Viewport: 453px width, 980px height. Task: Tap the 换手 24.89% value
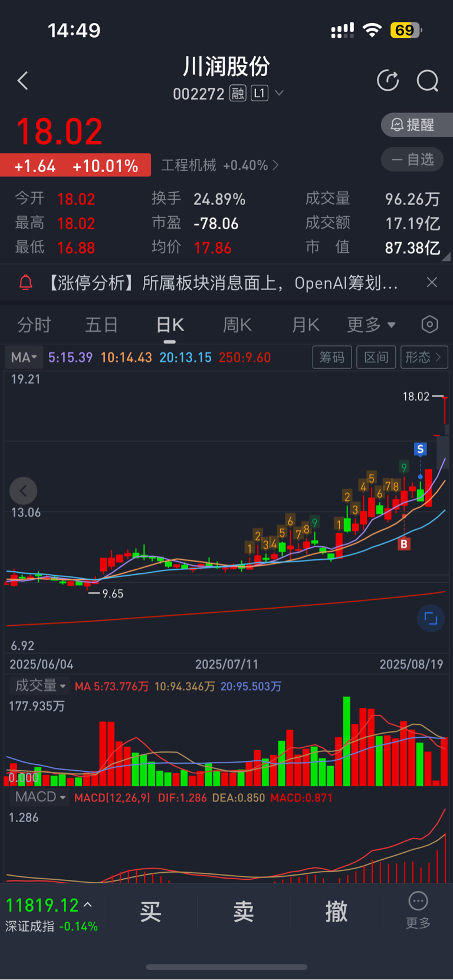[219, 199]
